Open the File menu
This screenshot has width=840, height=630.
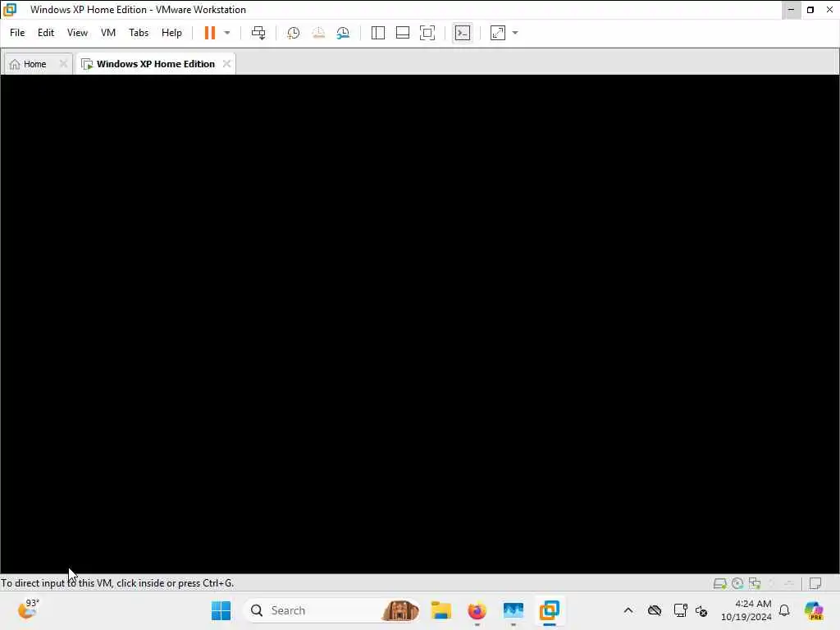[x=17, y=33]
